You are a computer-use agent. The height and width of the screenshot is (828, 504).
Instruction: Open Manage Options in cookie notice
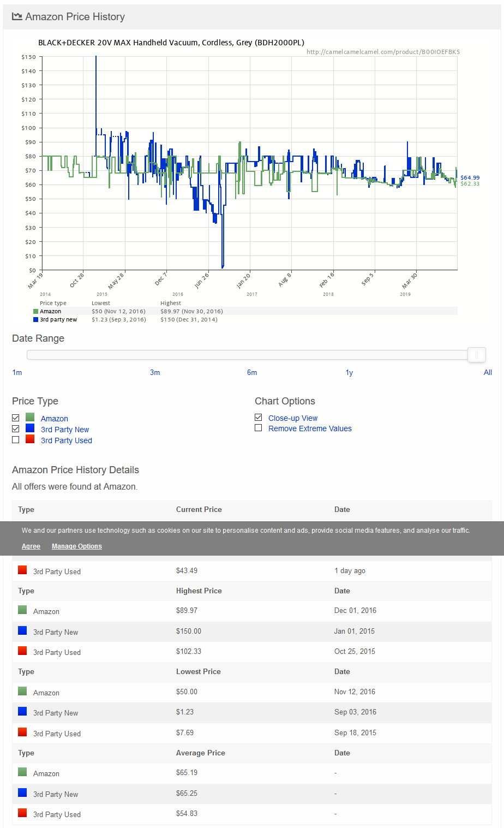tap(77, 546)
